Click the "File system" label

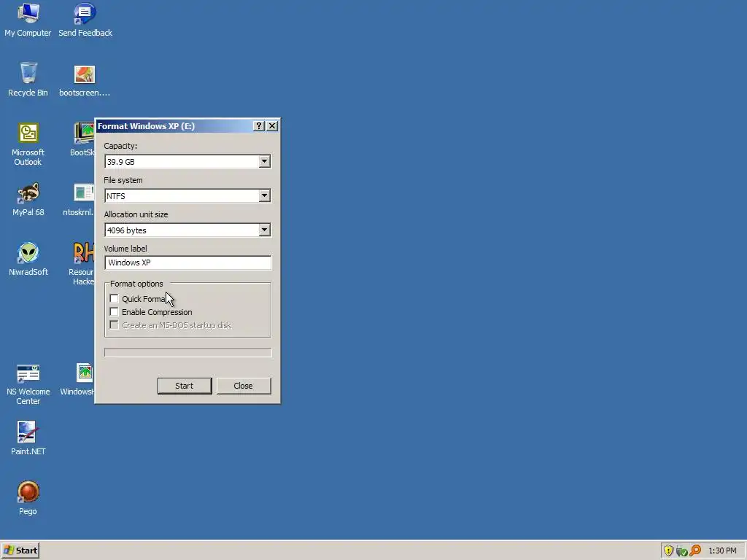(x=123, y=180)
